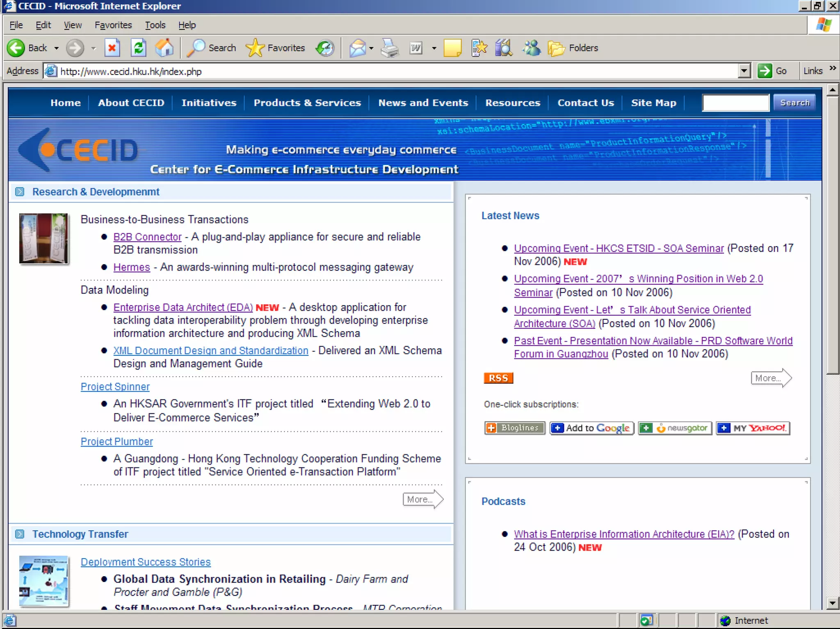The image size is (840, 629).
Task: Click the Deployment Success Stories thumbnail image
Action: [x=43, y=581]
